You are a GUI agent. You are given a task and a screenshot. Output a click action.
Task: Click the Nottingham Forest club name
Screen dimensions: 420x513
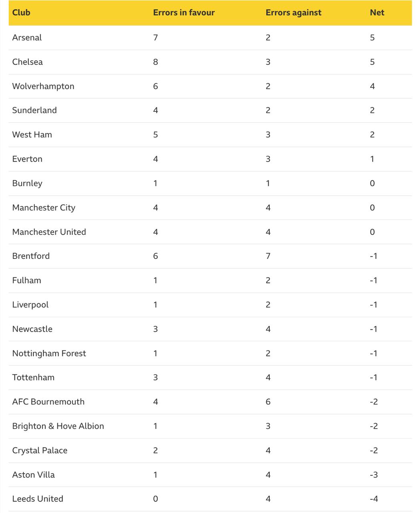coord(49,353)
